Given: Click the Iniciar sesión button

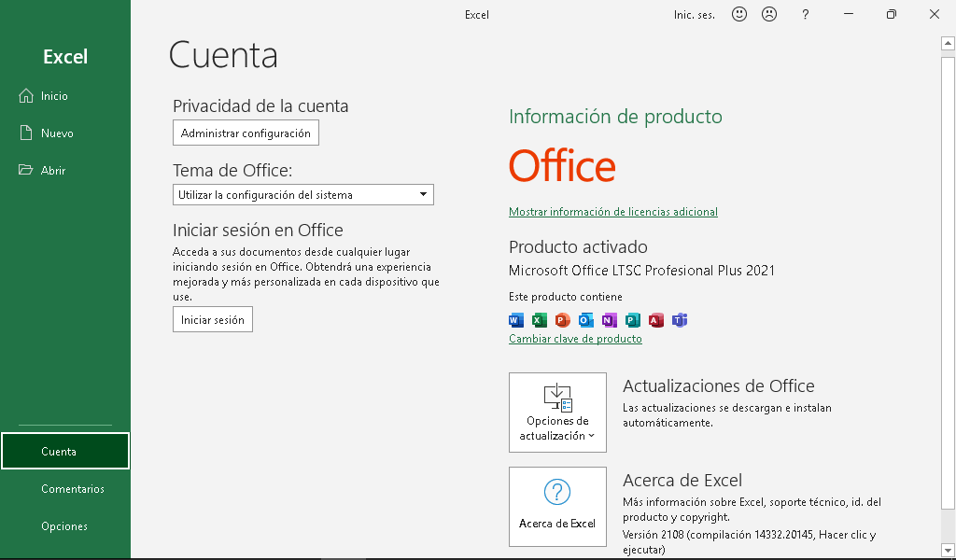Looking at the screenshot, I should [212, 318].
